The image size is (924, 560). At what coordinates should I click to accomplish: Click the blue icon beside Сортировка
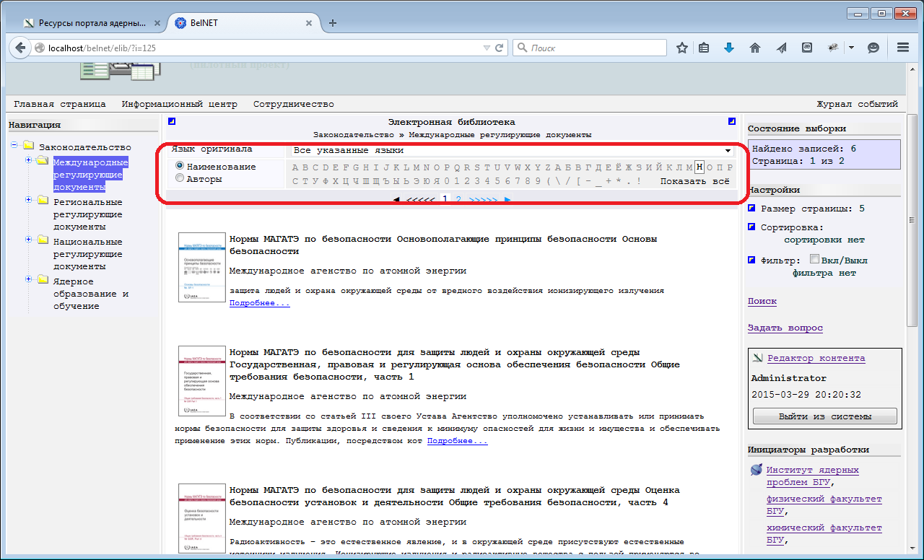752,227
